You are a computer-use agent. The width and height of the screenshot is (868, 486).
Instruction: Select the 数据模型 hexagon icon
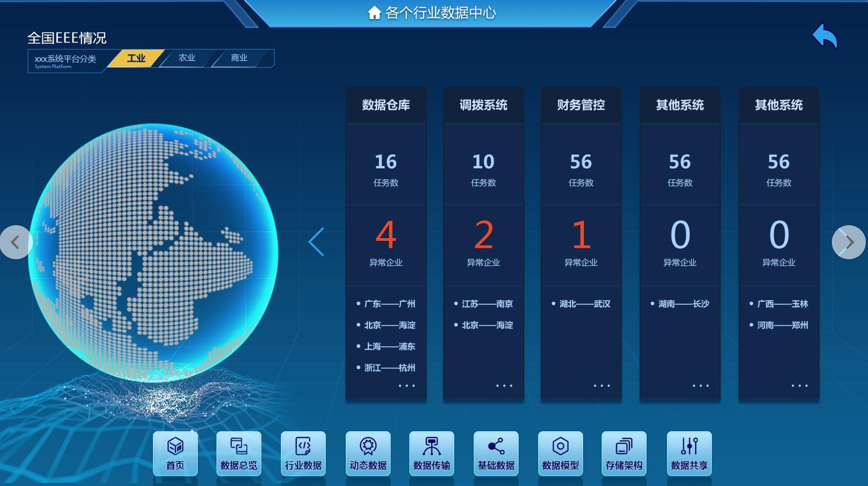tap(560, 453)
